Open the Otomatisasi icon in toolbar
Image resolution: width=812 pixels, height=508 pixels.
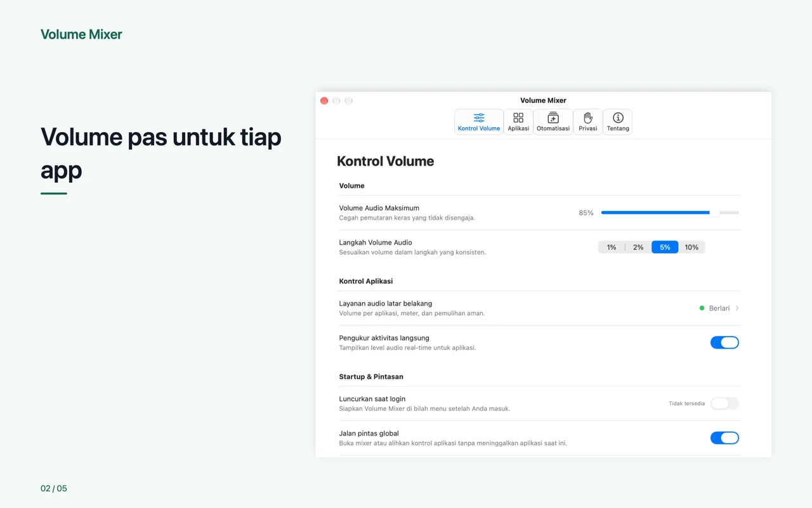pyautogui.click(x=553, y=122)
